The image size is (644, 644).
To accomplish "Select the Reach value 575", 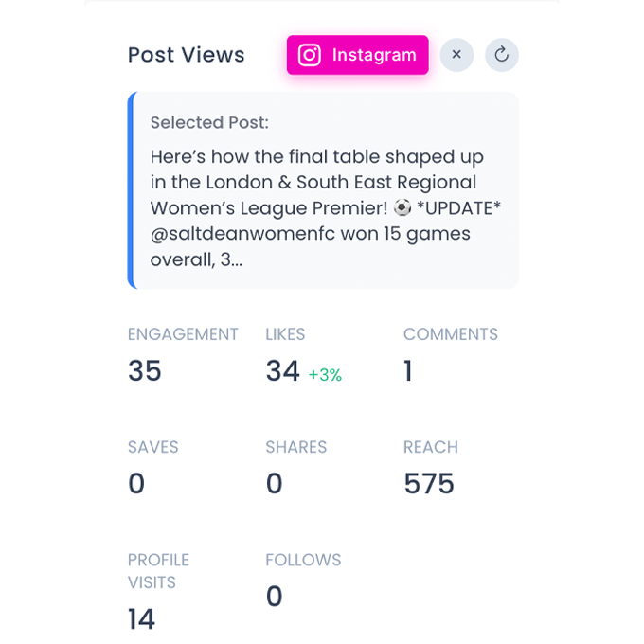I will [429, 484].
